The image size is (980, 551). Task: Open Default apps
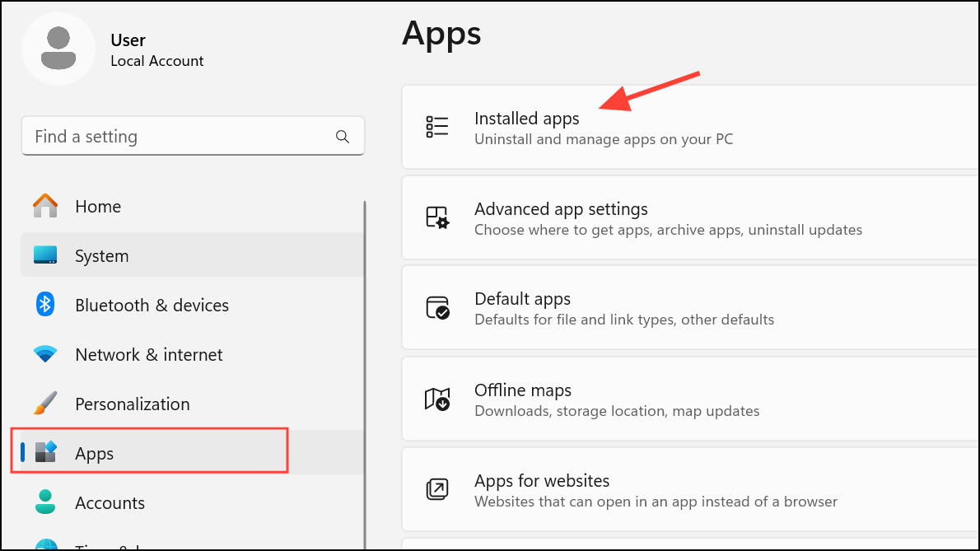tap(690, 307)
